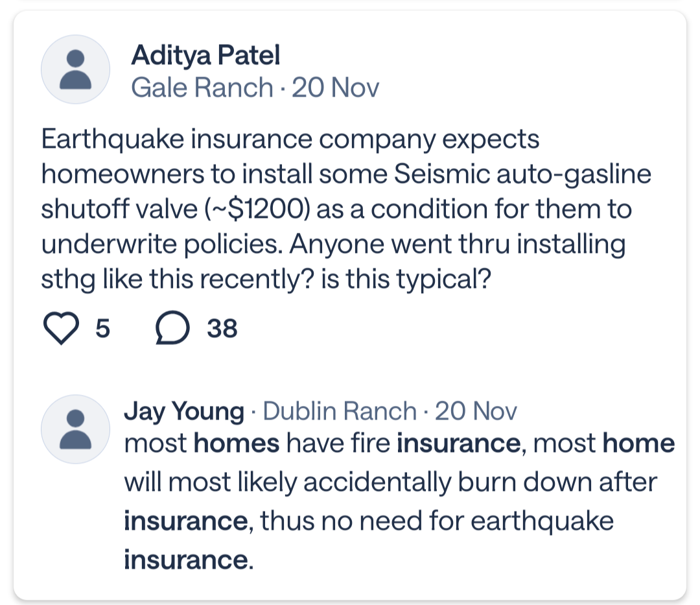Like the post using the heart icon

(60, 329)
